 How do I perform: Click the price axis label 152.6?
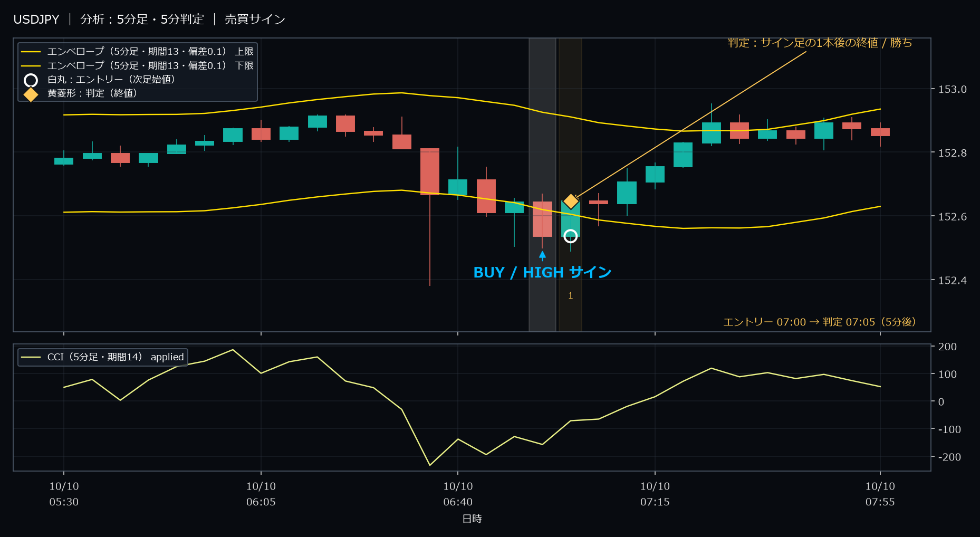click(952, 217)
